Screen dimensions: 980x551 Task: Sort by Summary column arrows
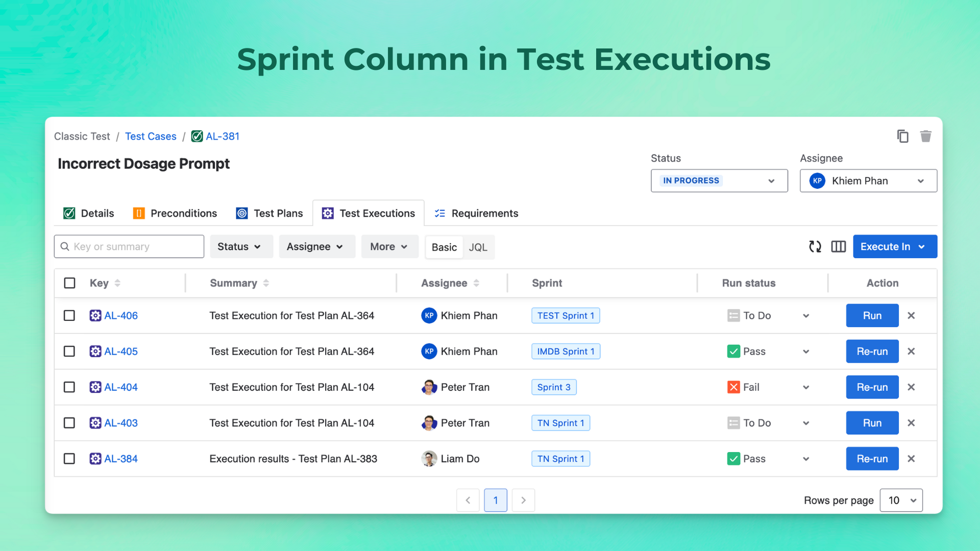click(x=266, y=283)
